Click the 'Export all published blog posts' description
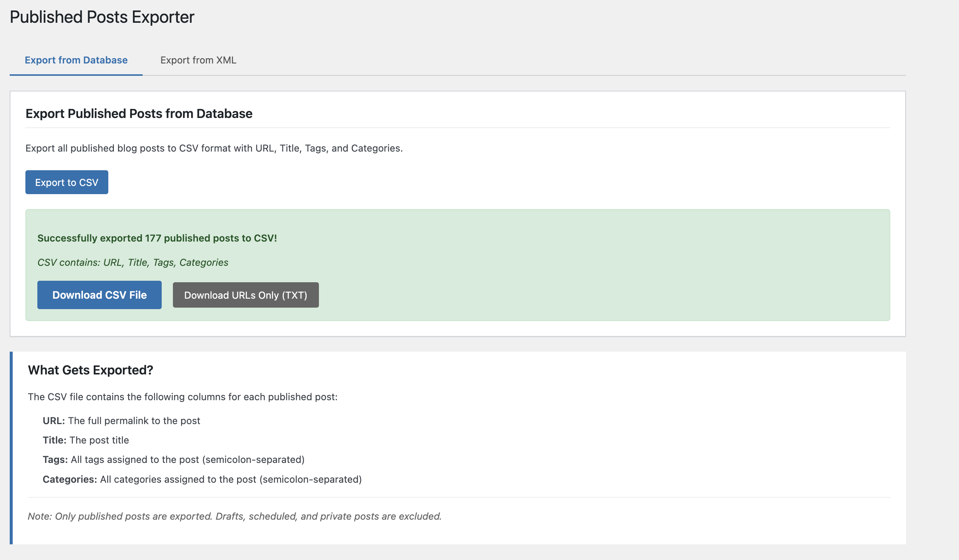The image size is (959, 560). click(x=214, y=148)
